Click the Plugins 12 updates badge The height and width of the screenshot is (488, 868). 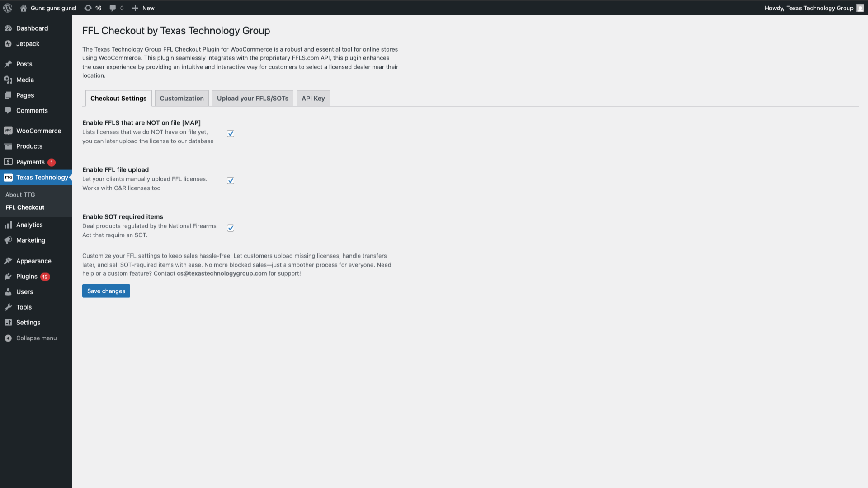[x=45, y=277]
